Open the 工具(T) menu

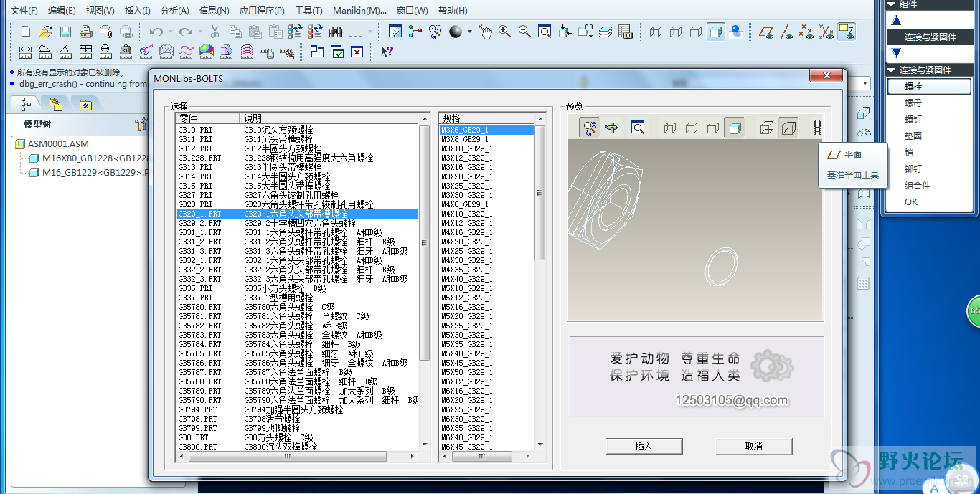pos(308,11)
